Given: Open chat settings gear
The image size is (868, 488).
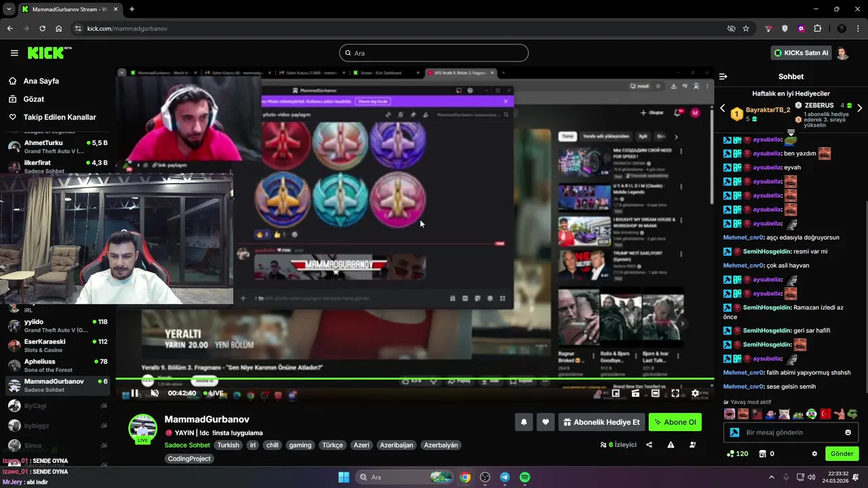Looking at the screenshot, I should pos(814,453).
